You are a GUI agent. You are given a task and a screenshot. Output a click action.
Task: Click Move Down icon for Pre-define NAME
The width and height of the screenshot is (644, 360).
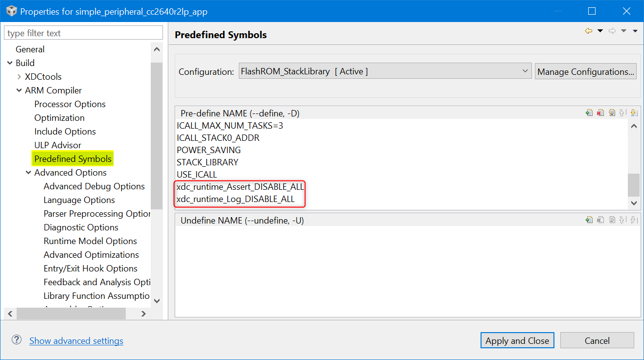pos(634,113)
